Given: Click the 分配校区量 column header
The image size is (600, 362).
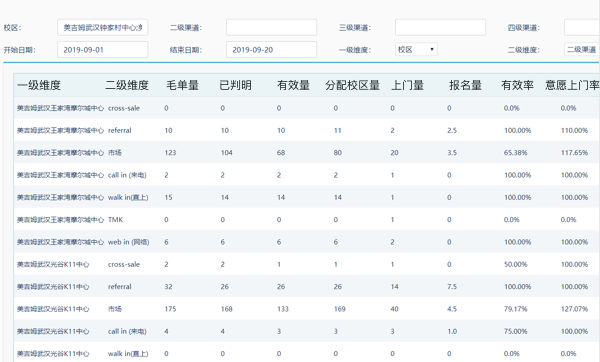Looking at the screenshot, I should point(352,85).
